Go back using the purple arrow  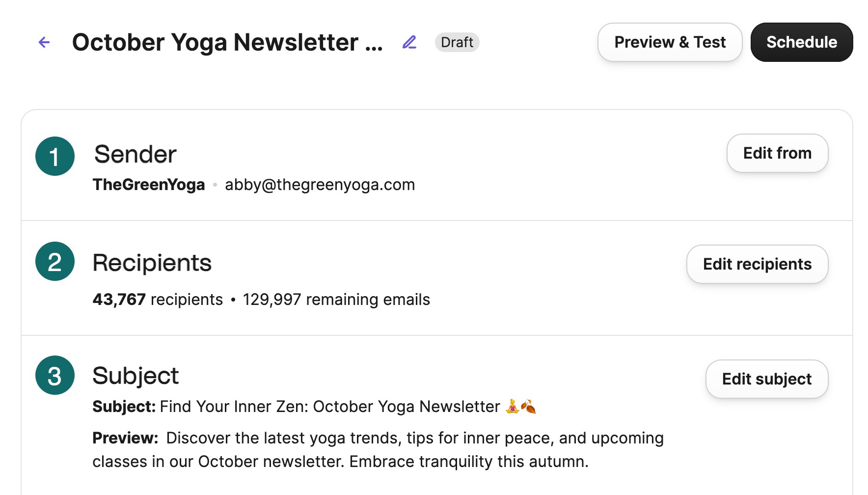point(44,42)
